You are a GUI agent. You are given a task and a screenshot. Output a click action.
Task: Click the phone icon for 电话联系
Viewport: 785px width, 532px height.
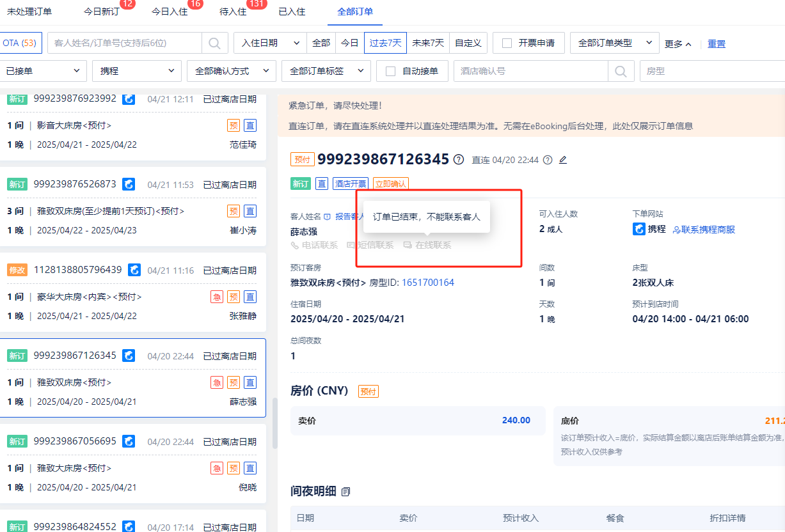[295, 245]
